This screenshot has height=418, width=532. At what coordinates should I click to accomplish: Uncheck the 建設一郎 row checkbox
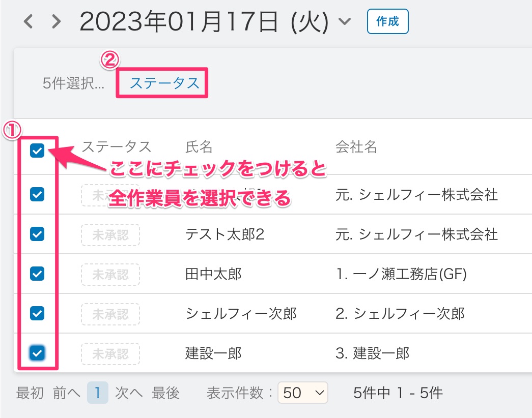tap(37, 352)
